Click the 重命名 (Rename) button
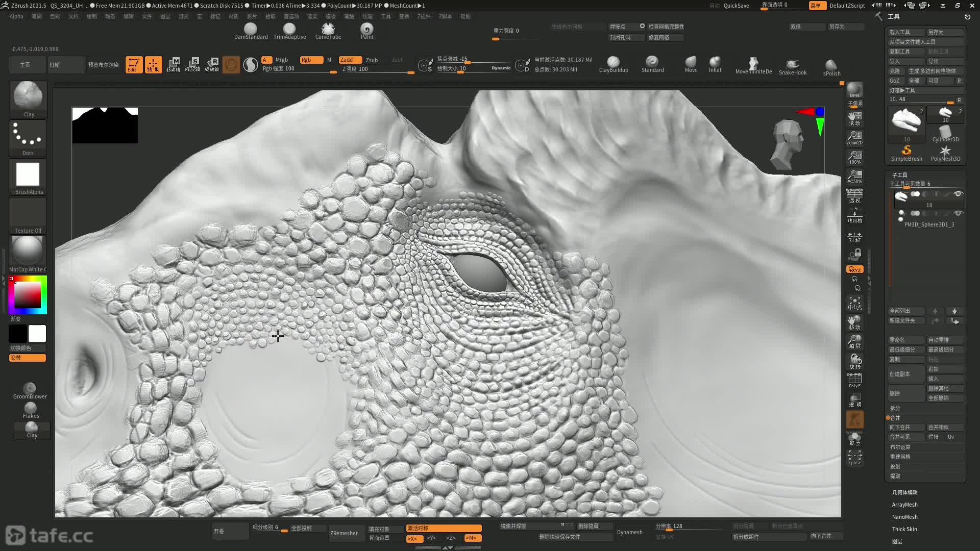This screenshot has width=980, height=551. coord(906,340)
